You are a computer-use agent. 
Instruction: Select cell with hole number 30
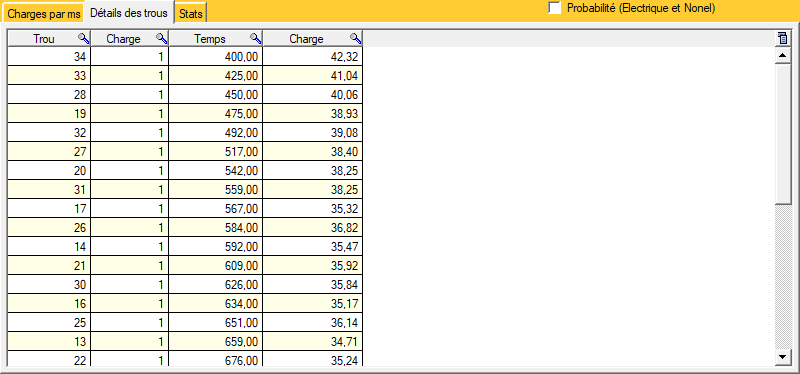tap(49, 284)
